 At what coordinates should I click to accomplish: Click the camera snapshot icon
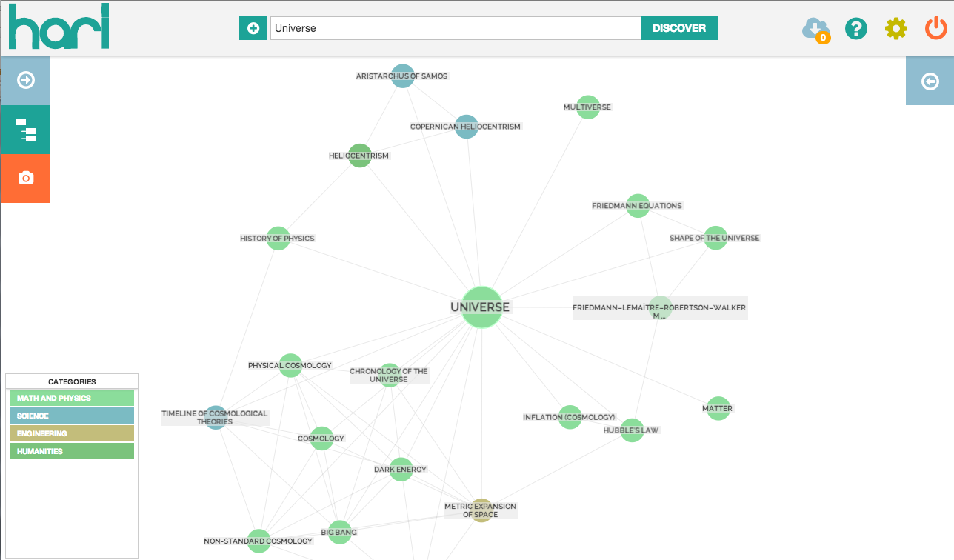pyautogui.click(x=26, y=178)
